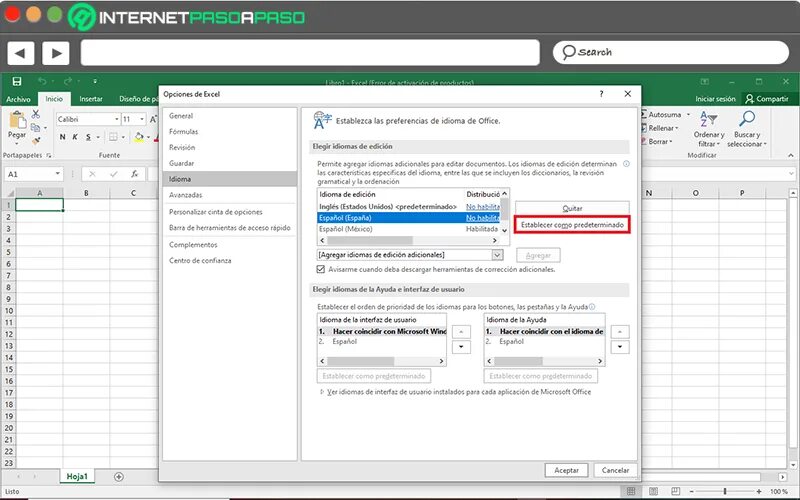
Task: Select the Avanzadas options category
Action: tap(230, 195)
